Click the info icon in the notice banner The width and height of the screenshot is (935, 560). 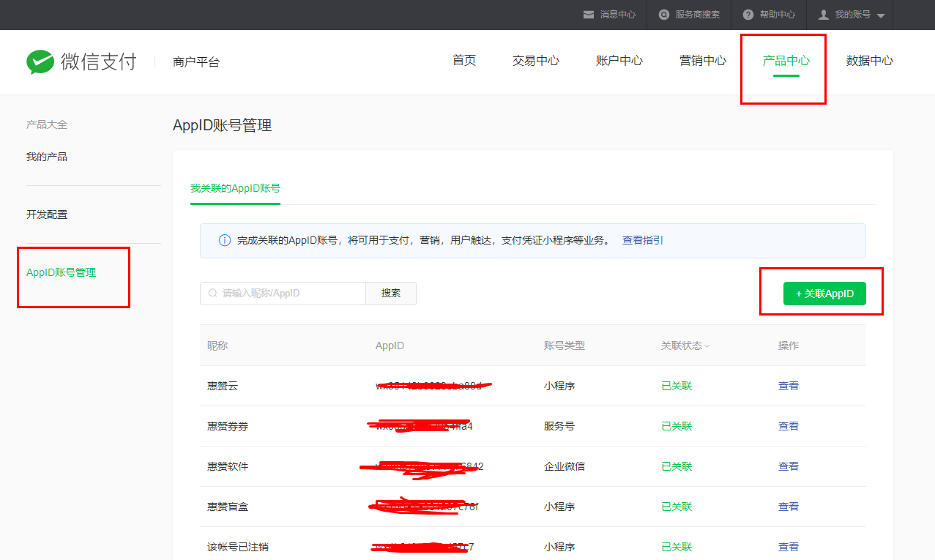tap(225, 240)
